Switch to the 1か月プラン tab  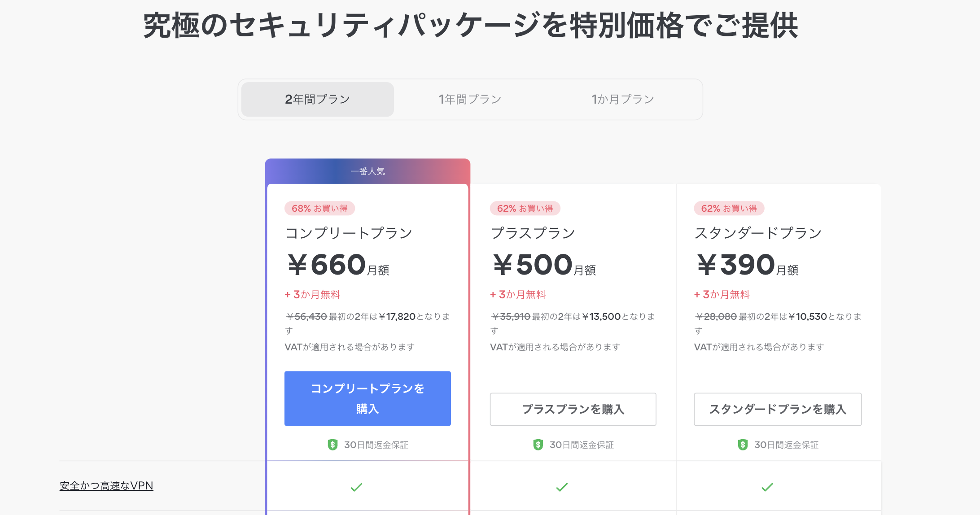tap(622, 99)
